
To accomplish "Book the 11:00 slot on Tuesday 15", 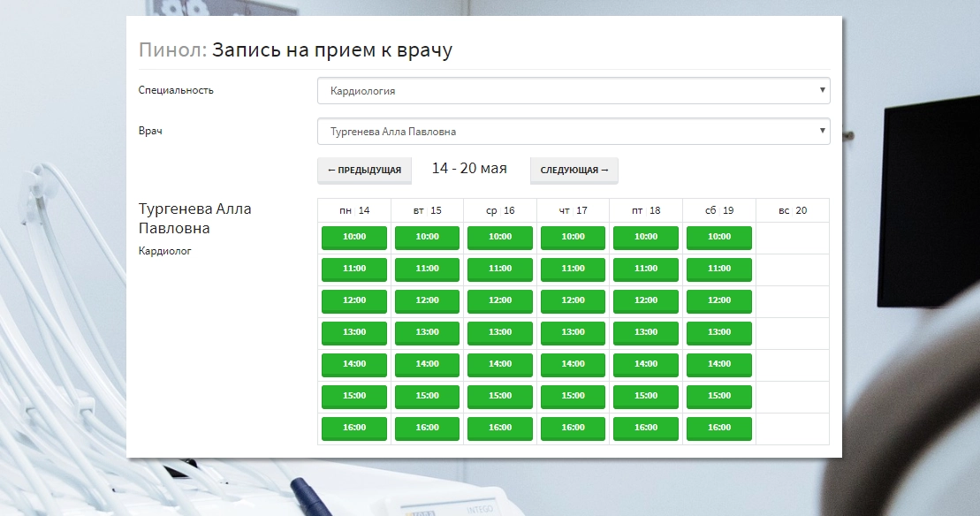I will (427, 269).
